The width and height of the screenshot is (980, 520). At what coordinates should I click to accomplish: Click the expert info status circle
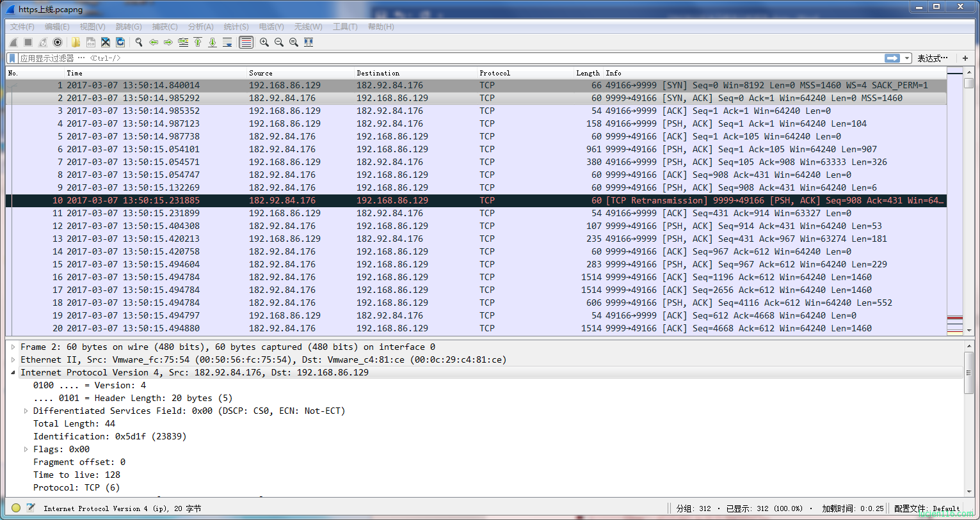(16, 508)
